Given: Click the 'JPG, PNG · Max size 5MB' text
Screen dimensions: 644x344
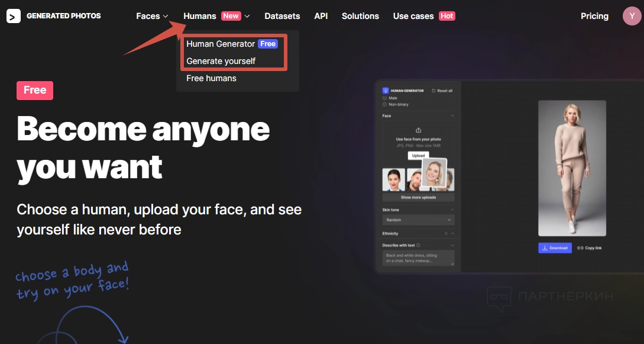Looking at the screenshot, I should coord(418,146).
